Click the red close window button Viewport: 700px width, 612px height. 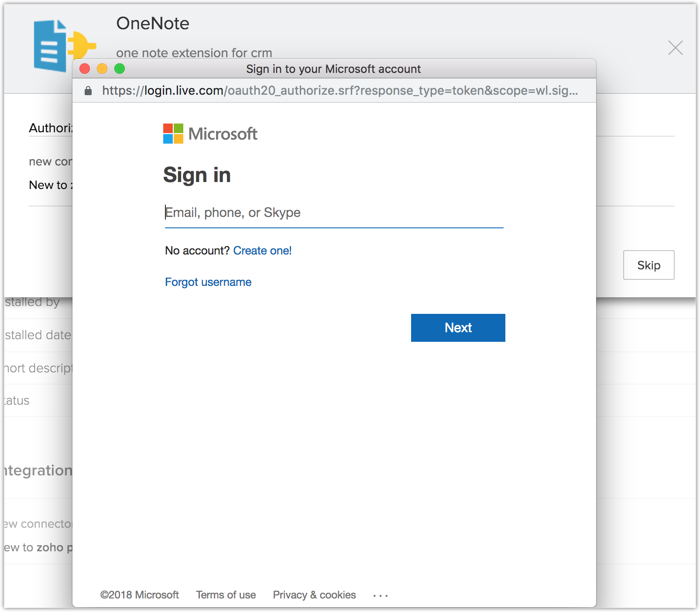[85, 69]
